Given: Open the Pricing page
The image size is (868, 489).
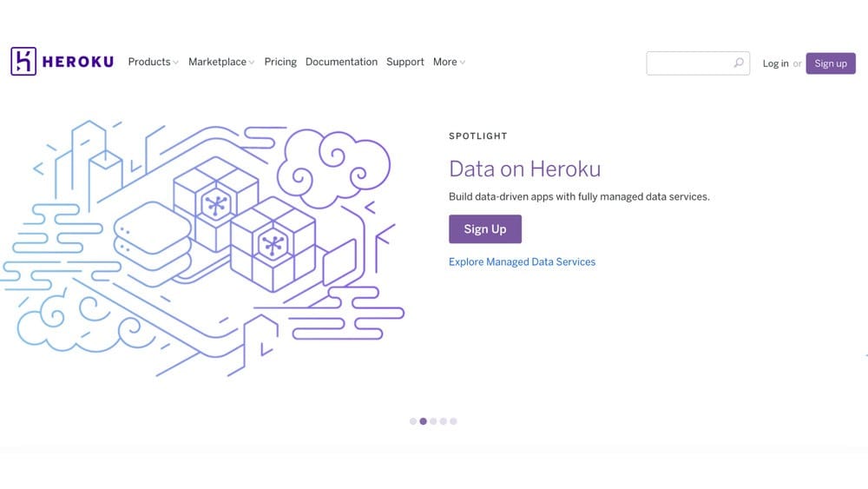Looking at the screenshot, I should tap(280, 62).
